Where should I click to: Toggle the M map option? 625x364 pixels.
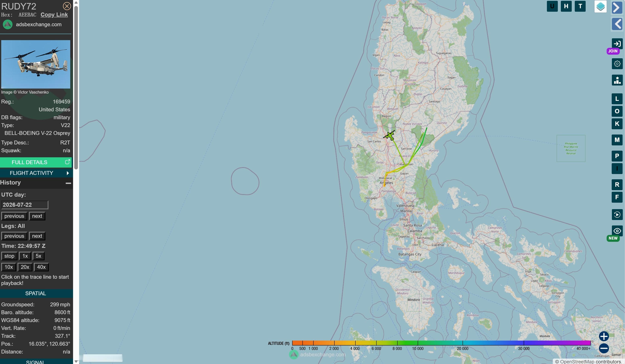pyautogui.click(x=617, y=140)
